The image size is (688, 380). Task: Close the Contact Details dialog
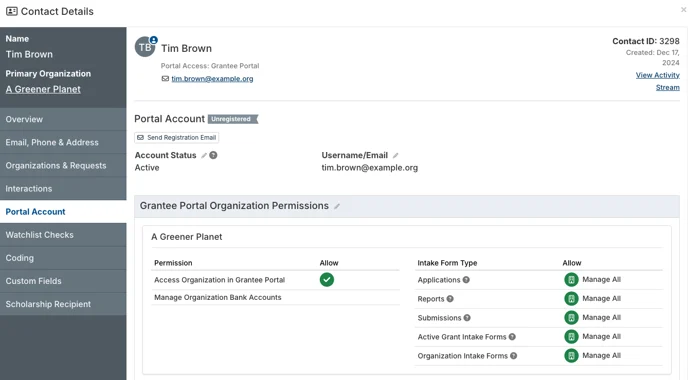pos(683,10)
